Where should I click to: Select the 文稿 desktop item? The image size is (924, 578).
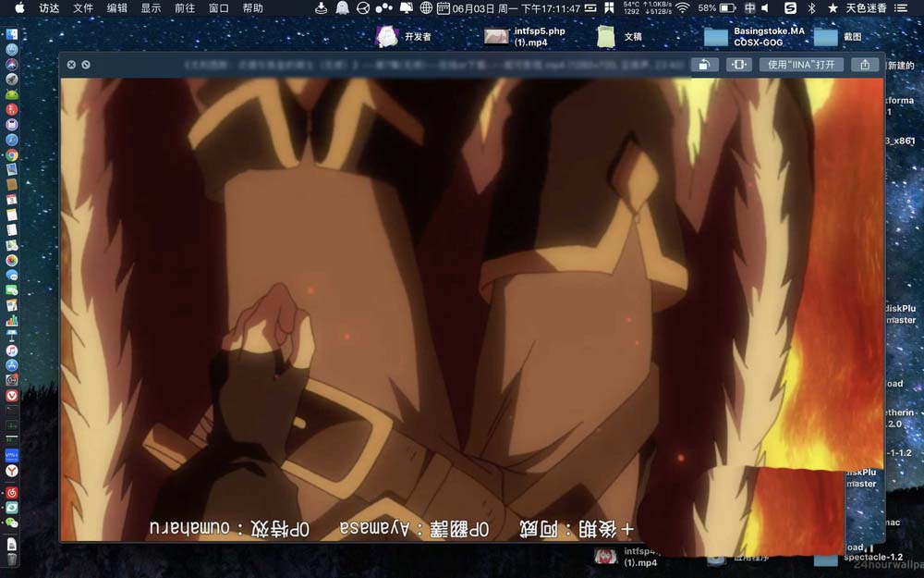(x=619, y=37)
